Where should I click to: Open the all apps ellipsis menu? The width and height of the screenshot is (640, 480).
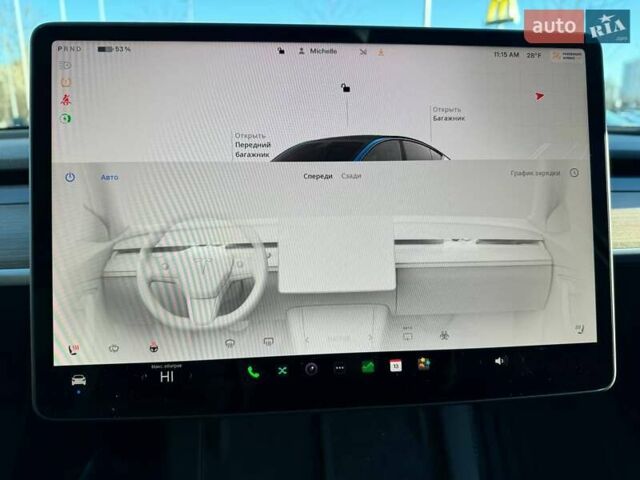[x=339, y=368]
